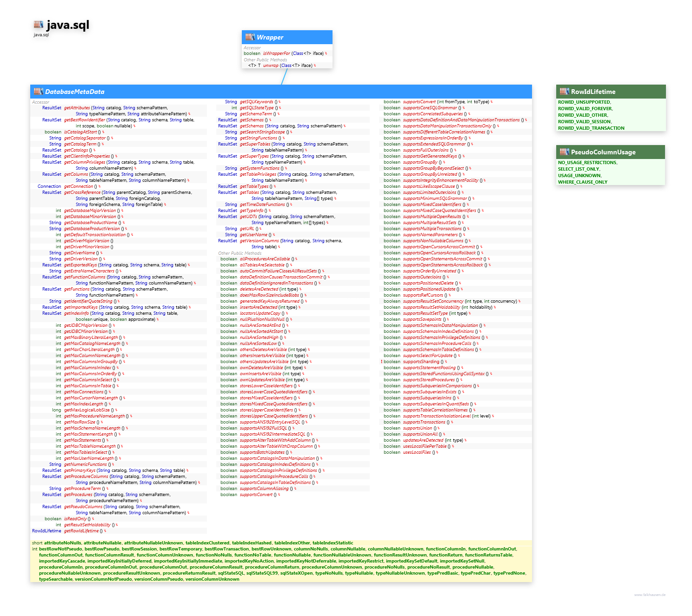Select the supportsFullOuterJoins method
692x616 pixels.
[x=426, y=150]
